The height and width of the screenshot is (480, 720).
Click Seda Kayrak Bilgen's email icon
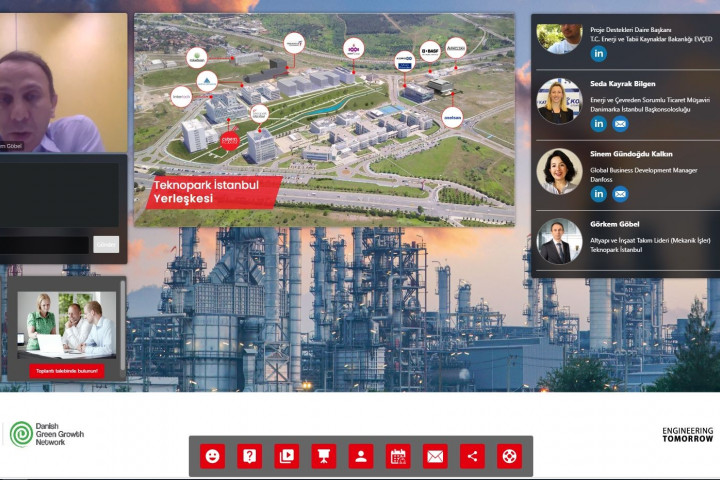pyautogui.click(x=620, y=124)
